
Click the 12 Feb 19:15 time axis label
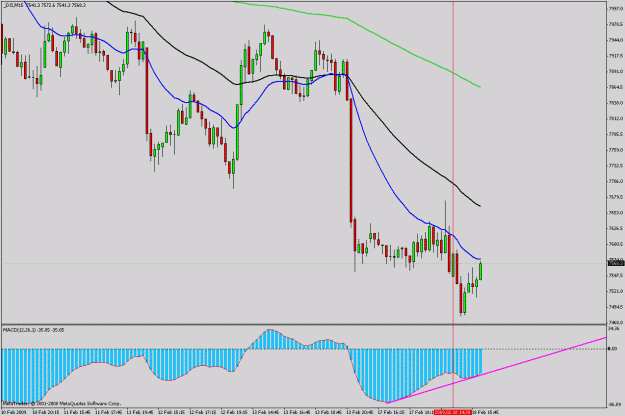pyautogui.click(x=235, y=412)
